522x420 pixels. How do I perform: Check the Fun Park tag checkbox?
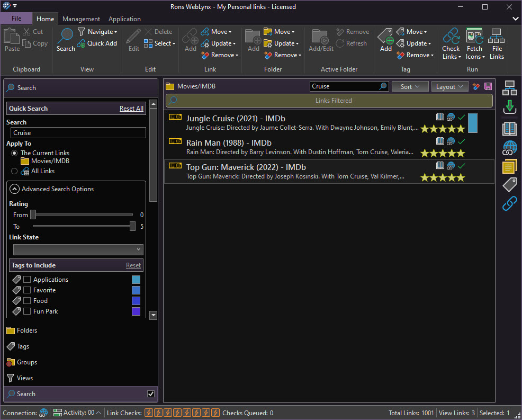click(27, 311)
